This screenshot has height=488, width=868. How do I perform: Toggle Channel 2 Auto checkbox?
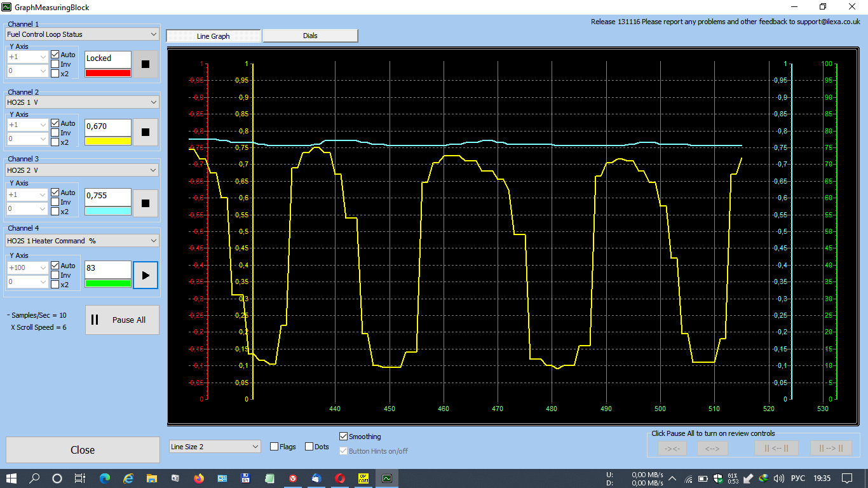coord(55,123)
